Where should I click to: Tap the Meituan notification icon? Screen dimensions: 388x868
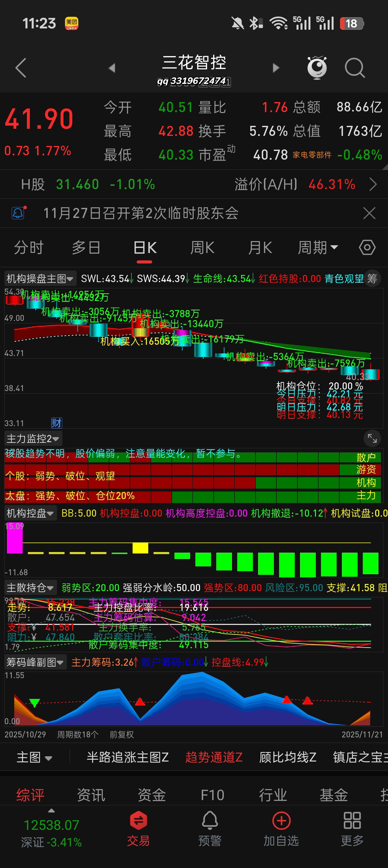(x=71, y=23)
